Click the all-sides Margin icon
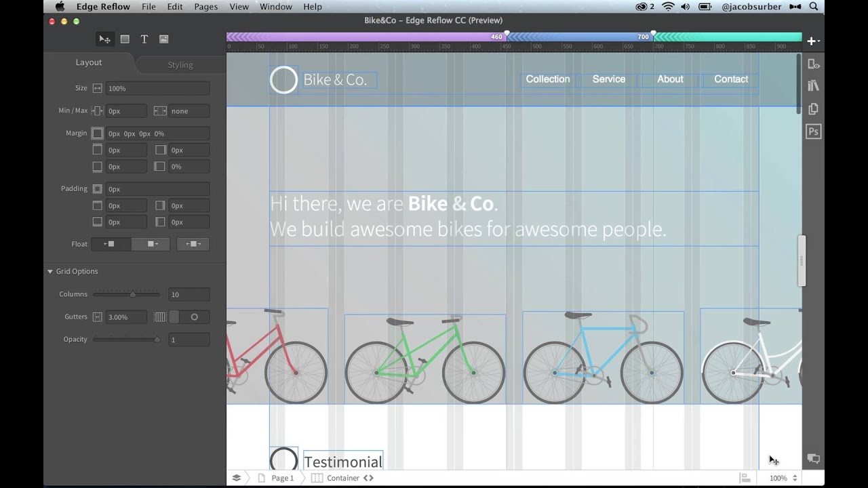Viewport: 868px width, 488px height. pos(97,134)
